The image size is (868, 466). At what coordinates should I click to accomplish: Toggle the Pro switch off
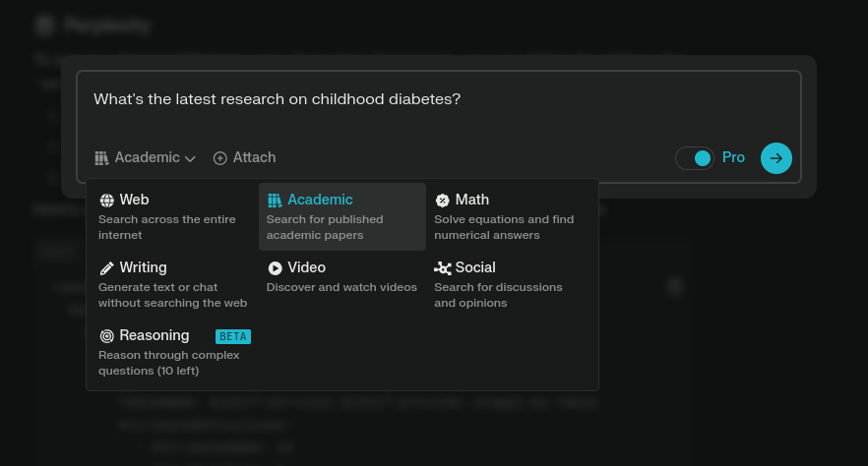(x=695, y=158)
